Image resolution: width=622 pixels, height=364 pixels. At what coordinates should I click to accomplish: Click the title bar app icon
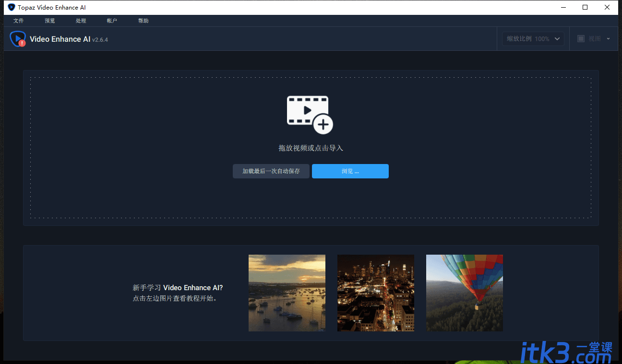[x=12, y=7]
